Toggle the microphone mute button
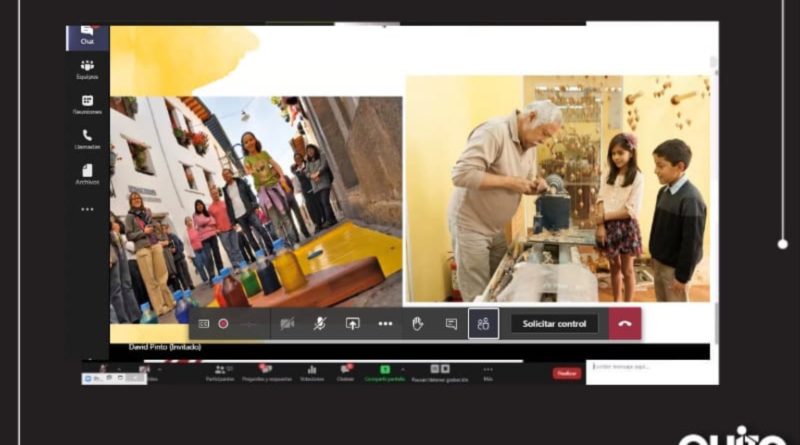 tap(320, 324)
